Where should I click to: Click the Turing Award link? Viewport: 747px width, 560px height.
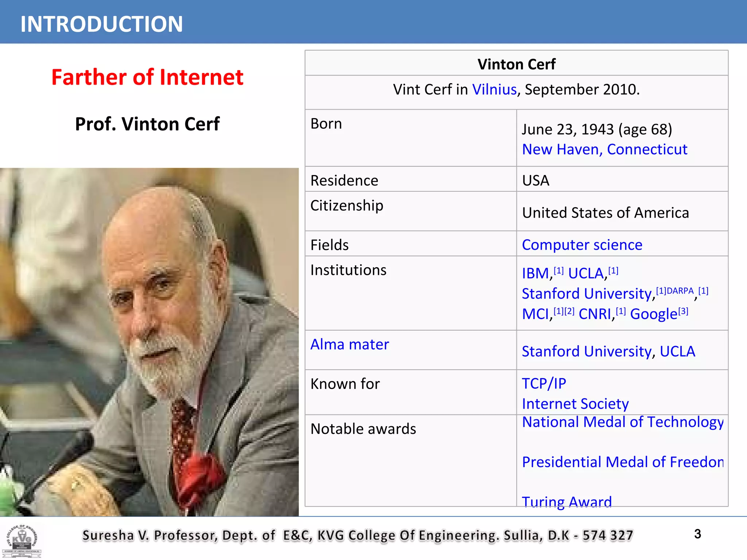pos(566,502)
